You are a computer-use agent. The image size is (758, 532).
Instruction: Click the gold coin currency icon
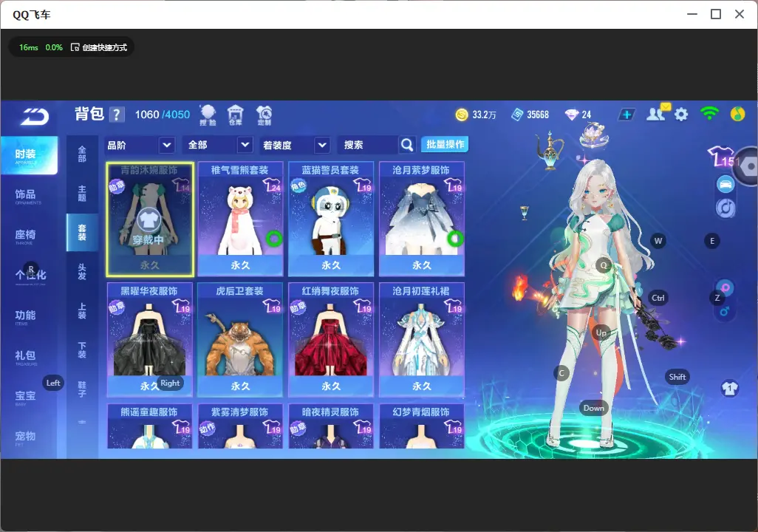point(462,115)
